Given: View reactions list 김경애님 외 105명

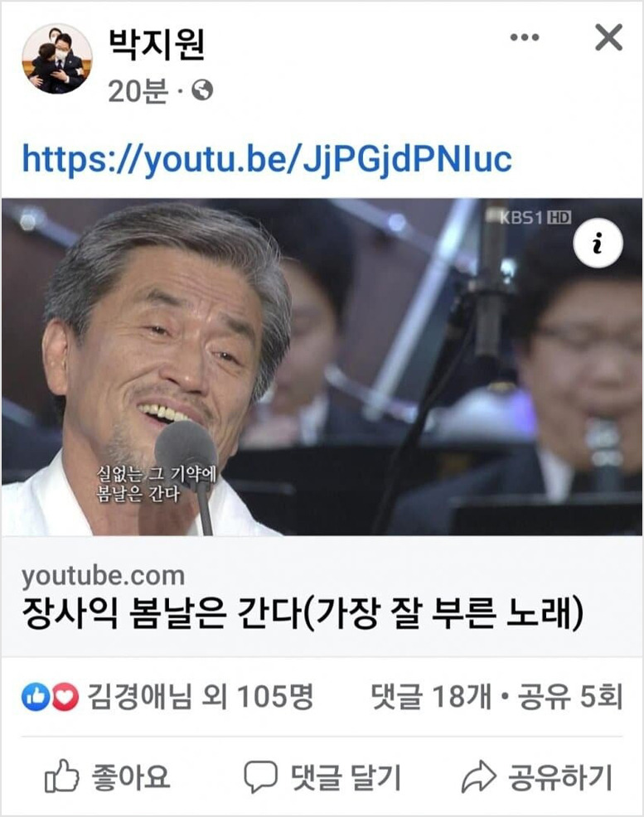Looking at the screenshot, I should click(x=201, y=697).
